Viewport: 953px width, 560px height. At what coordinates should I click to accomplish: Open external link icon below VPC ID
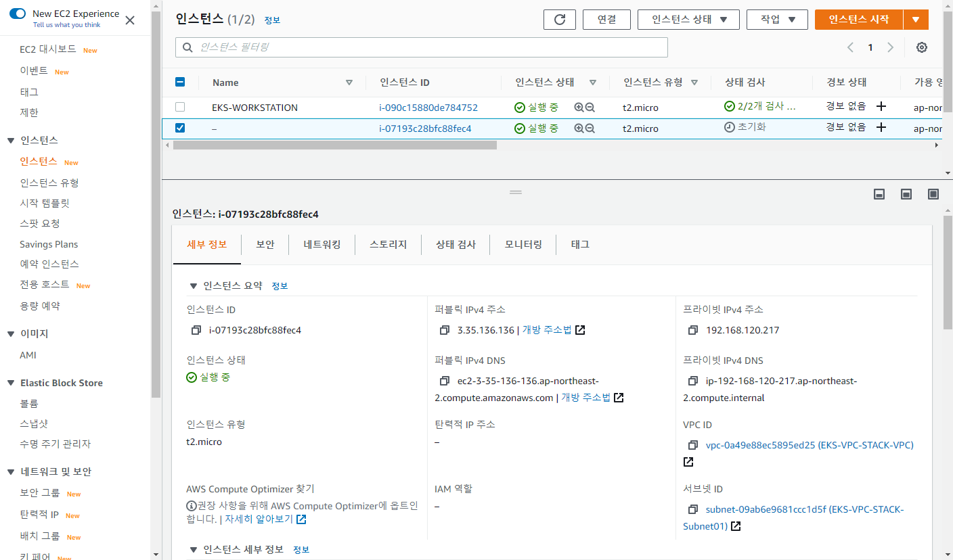(x=688, y=462)
